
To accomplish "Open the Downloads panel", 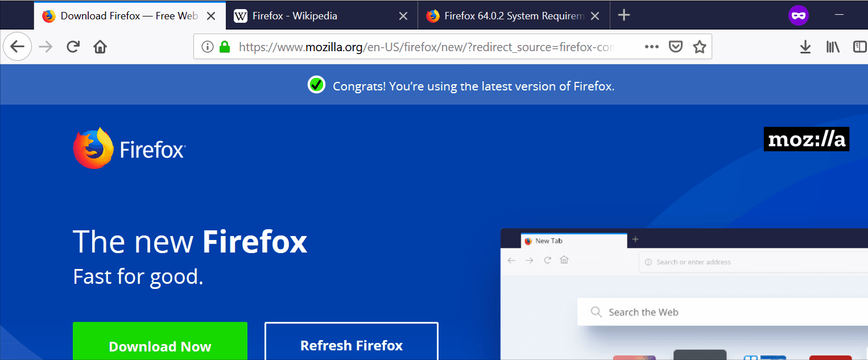I will (805, 47).
